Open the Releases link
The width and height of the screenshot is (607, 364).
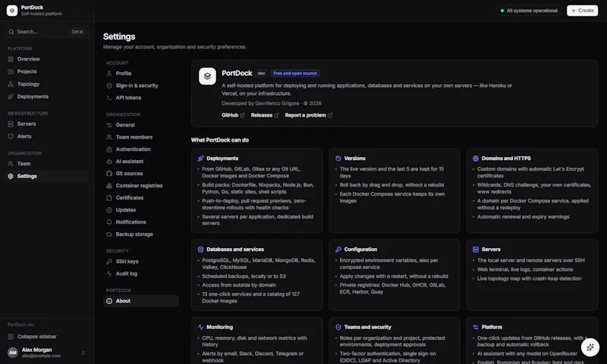tap(265, 115)
